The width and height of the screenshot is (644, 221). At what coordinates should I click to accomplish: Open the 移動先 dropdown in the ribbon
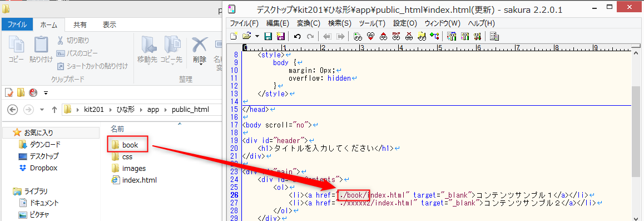(147, 50)
